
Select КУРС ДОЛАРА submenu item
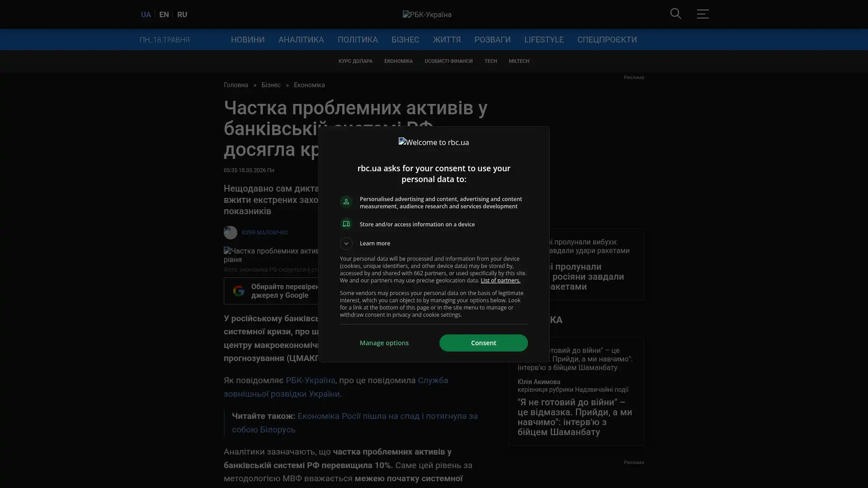click(355, 61)
